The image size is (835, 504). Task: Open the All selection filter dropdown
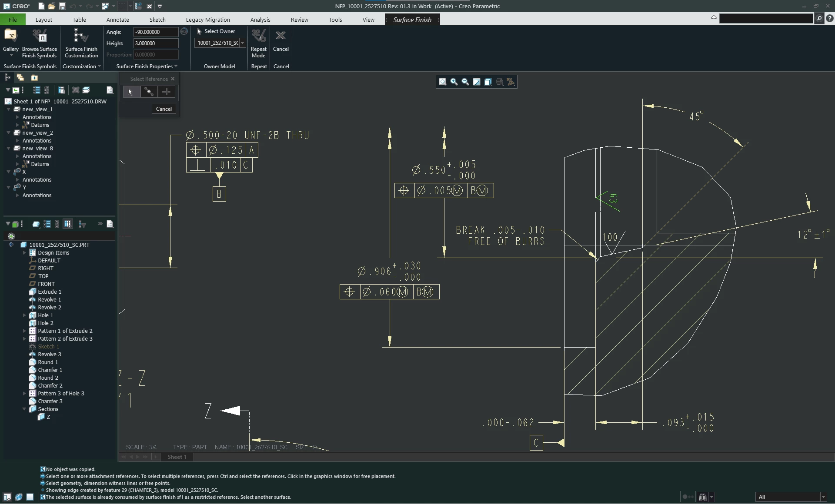[x=823, y=497]
